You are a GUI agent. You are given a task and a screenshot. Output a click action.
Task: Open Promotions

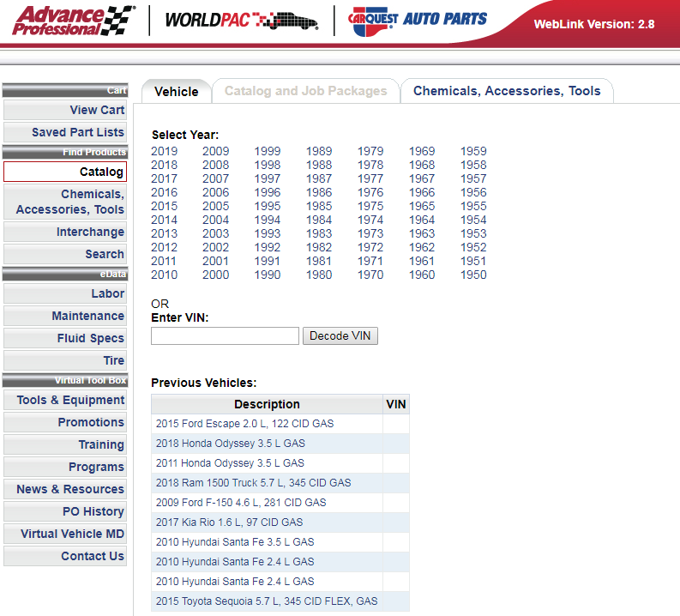tap(65, 422)
